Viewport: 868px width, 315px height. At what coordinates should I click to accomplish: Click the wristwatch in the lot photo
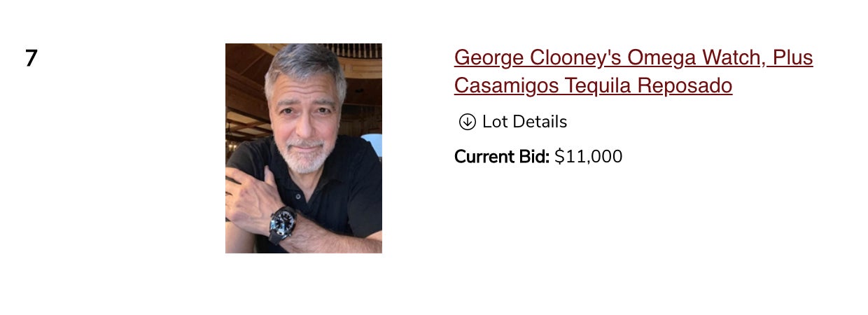click(283, 223)
